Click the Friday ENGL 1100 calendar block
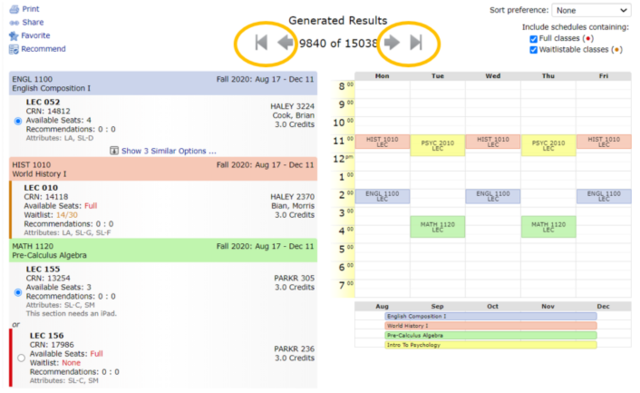This screenshot has width=640, height=393. [604, 196]
